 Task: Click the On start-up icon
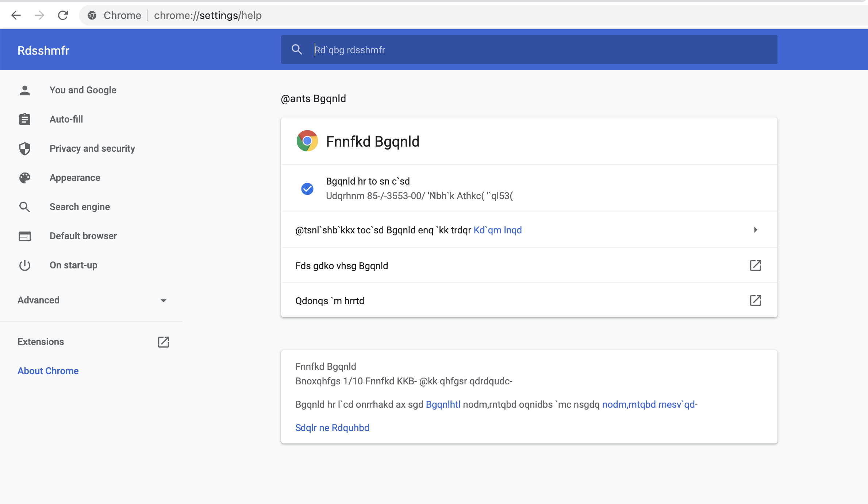[x=24, y=265]
